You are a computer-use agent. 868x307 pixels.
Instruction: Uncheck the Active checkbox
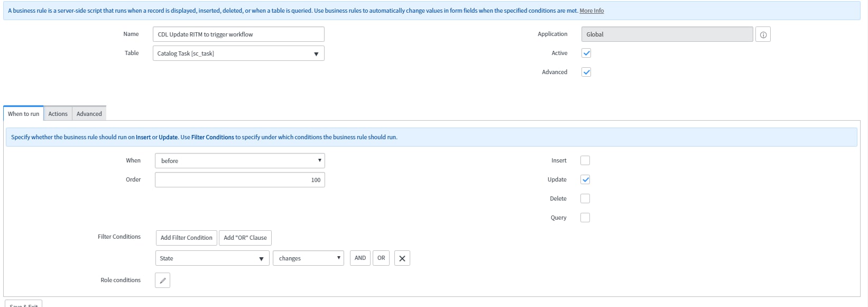(586, 53)
